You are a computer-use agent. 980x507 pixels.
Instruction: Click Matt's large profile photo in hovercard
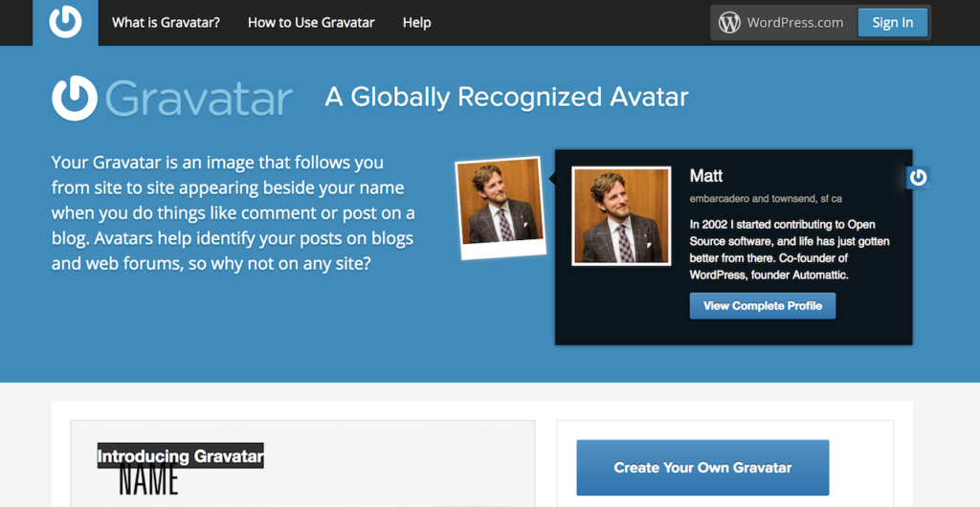click(620, 215)
